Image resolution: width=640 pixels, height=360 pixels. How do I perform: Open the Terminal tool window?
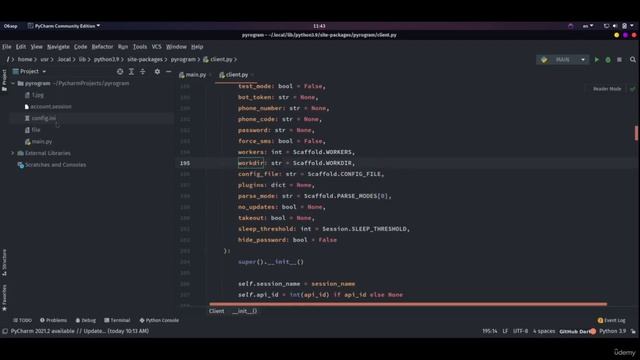pos(117,320)
